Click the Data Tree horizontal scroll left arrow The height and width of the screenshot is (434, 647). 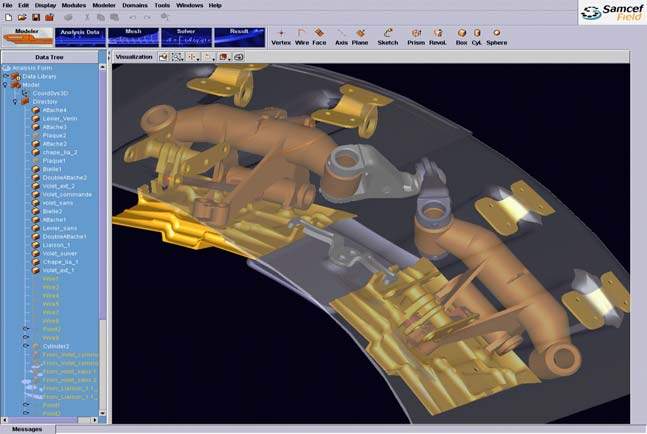click(5, 420)
